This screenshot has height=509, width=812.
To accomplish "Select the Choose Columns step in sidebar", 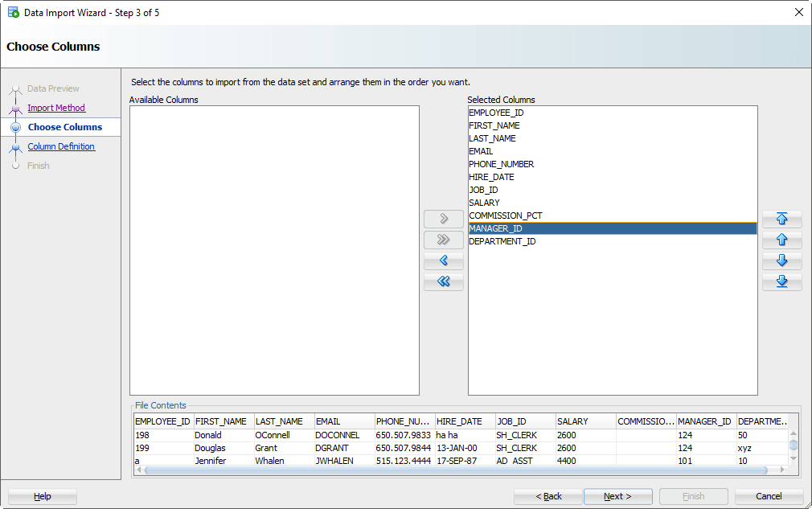I will (x=64, y=126).
